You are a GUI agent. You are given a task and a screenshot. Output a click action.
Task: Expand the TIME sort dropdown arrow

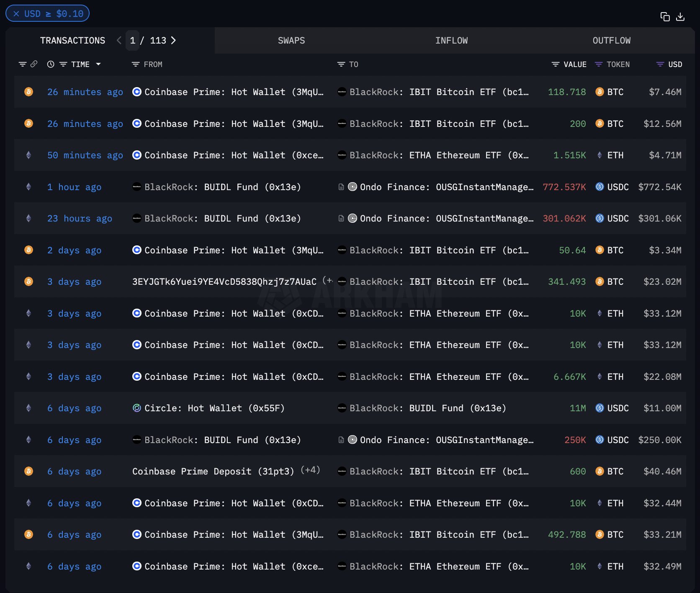pyautogui.click(x=98, y=64)
